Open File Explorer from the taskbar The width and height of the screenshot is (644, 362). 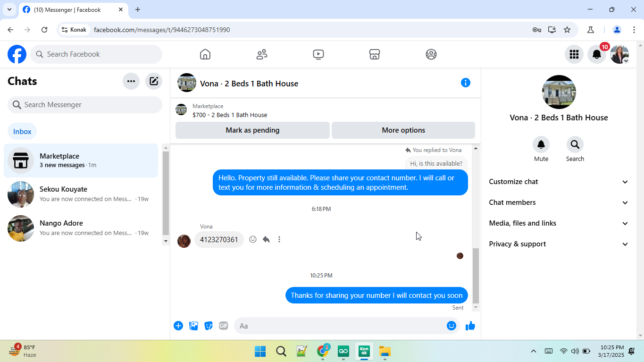[x=385, y=351]
